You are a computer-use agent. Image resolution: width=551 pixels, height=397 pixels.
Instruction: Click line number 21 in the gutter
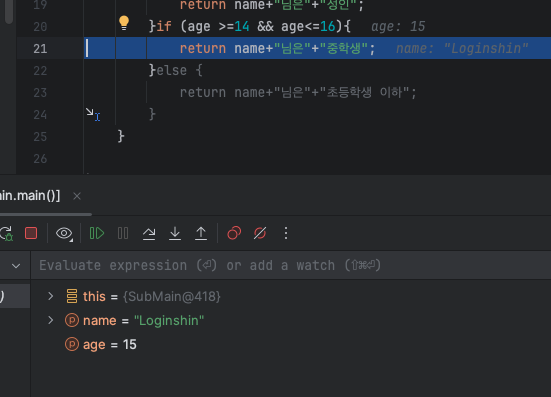(x=40, y=49)
